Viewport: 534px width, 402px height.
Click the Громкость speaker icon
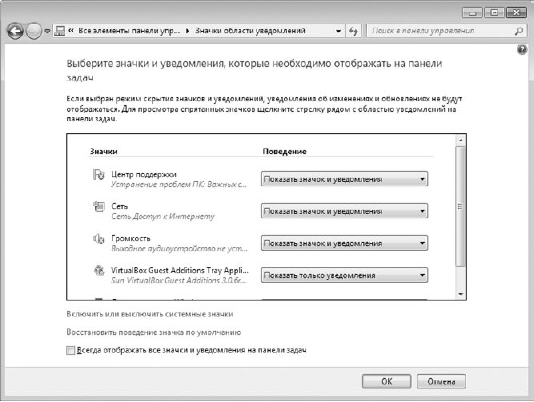click(x=98, y=239)
